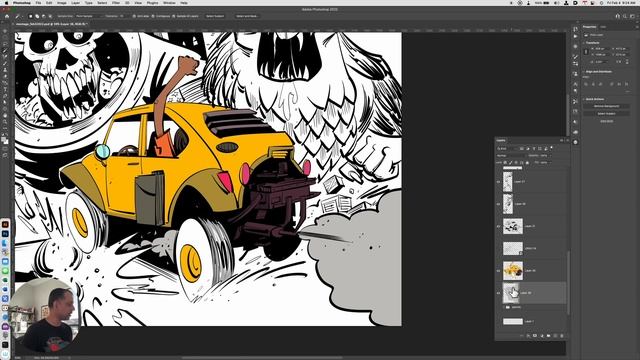Open the Layer menu

[76, 3]
